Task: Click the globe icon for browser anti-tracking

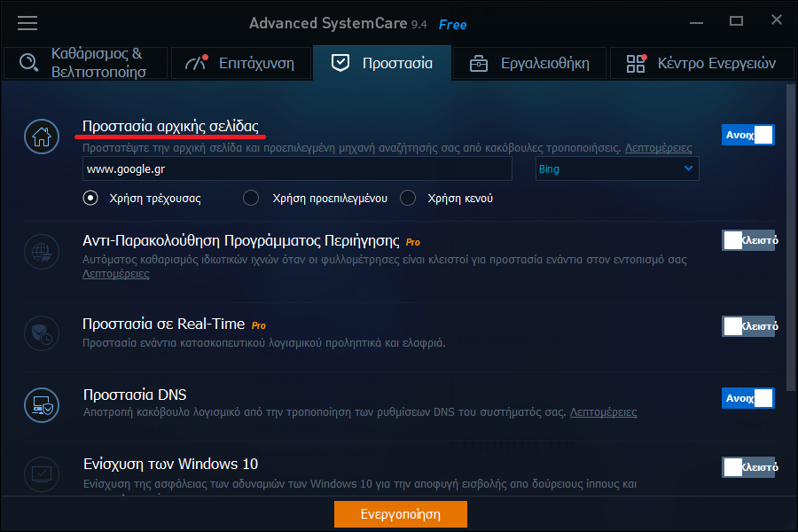Action: click(42, 252)
